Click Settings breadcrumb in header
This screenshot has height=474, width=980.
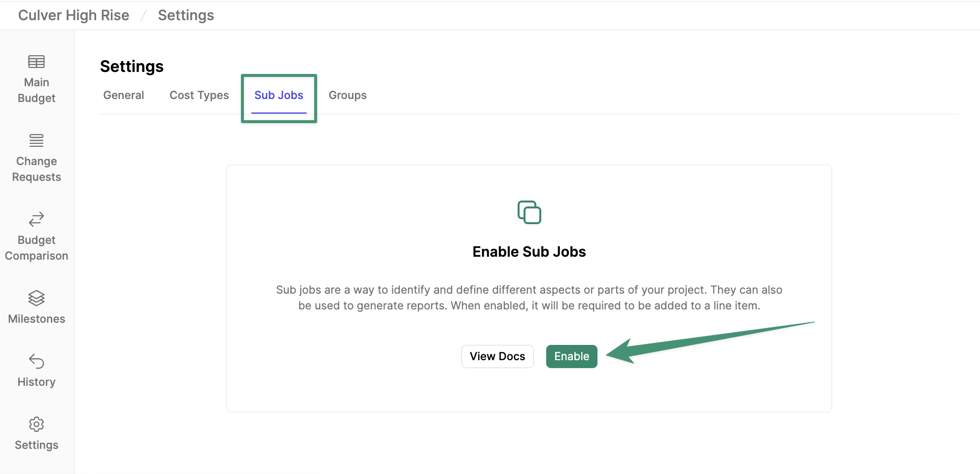[186, 15]
